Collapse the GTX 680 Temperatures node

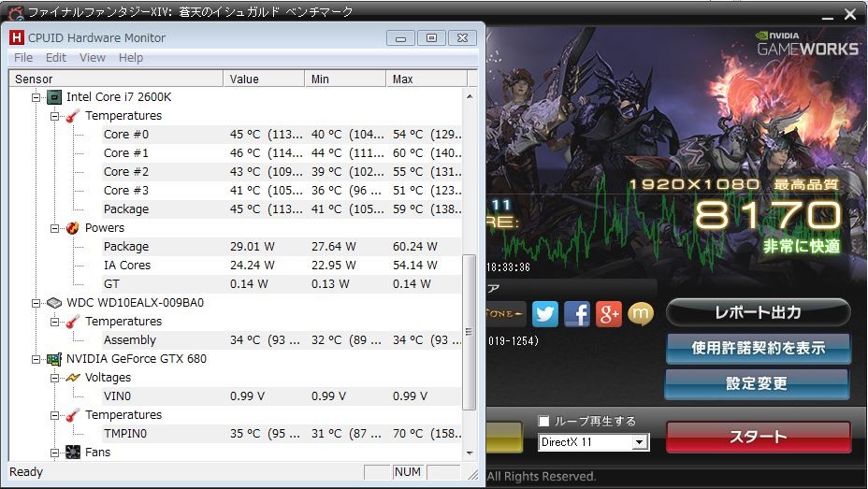pyautogui.click(x=55, y=415)
